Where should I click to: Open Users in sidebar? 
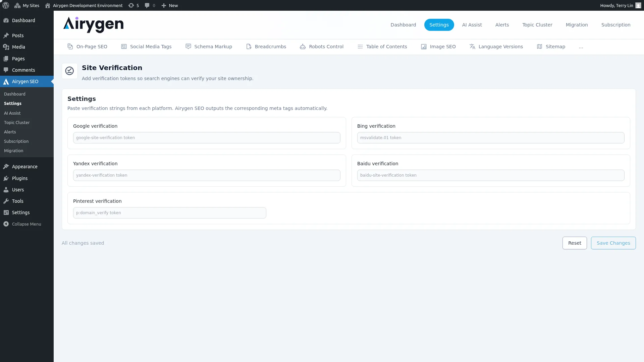point(27,190)
